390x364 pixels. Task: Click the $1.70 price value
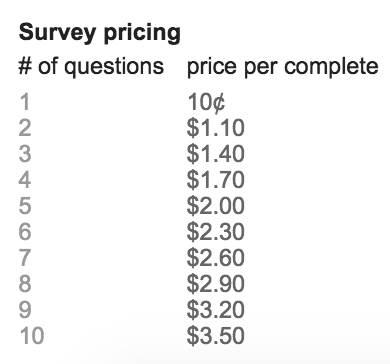point(216,180)
